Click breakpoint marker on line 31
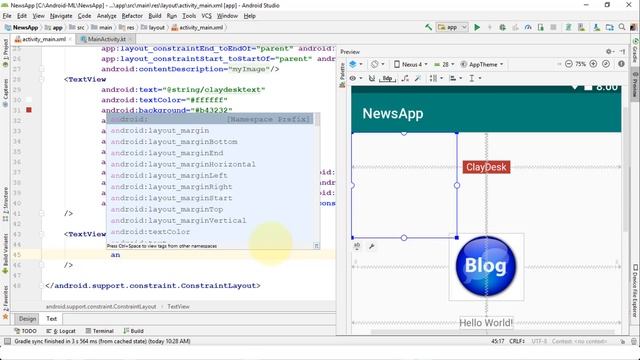 click(x=29, y=110)
